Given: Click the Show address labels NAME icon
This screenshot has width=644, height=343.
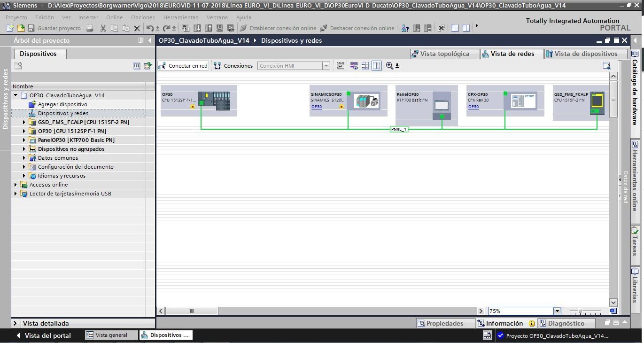Looking at the screenshot, I should (341, 66).
